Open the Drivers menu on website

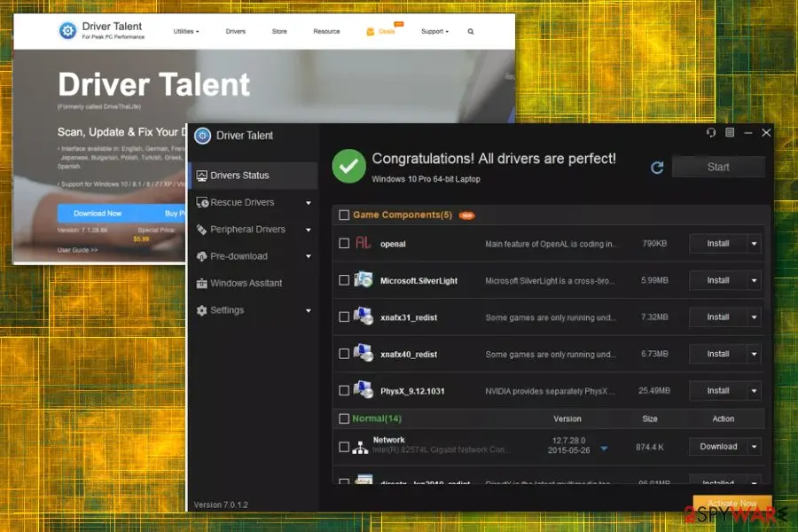coord(236,32)
